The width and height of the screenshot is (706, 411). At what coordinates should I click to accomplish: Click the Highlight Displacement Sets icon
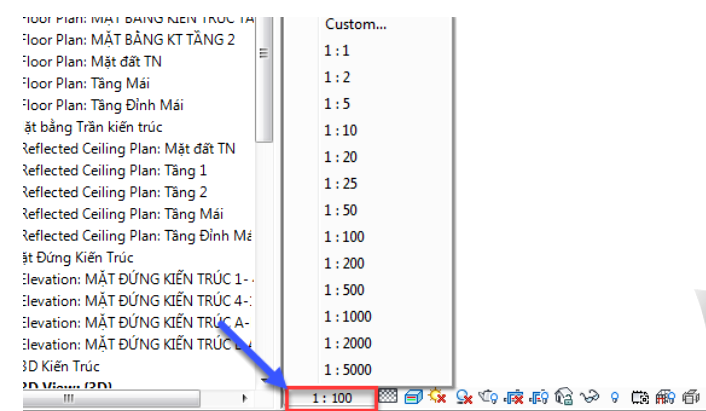tap(690, 398)
